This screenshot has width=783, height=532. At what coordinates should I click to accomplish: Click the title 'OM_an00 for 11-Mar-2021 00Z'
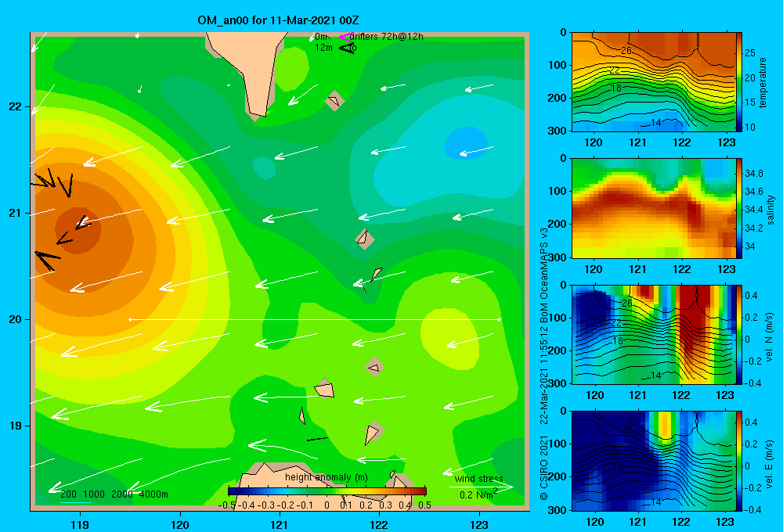(278, 20)
